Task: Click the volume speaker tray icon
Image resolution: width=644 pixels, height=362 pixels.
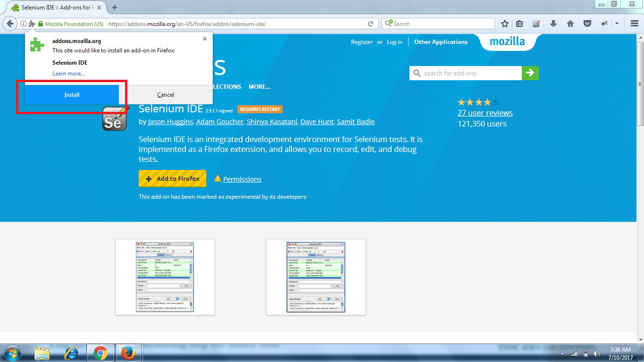Action: [x=598, y=354]
